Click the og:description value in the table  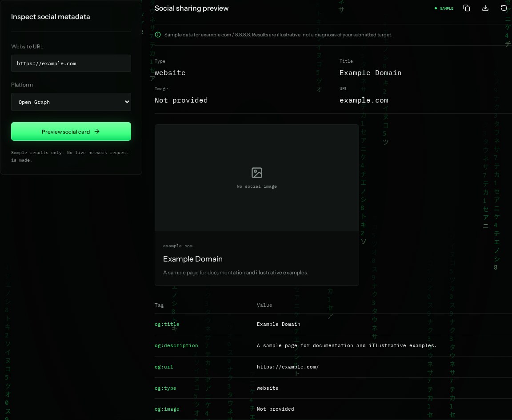click(347, 346)
